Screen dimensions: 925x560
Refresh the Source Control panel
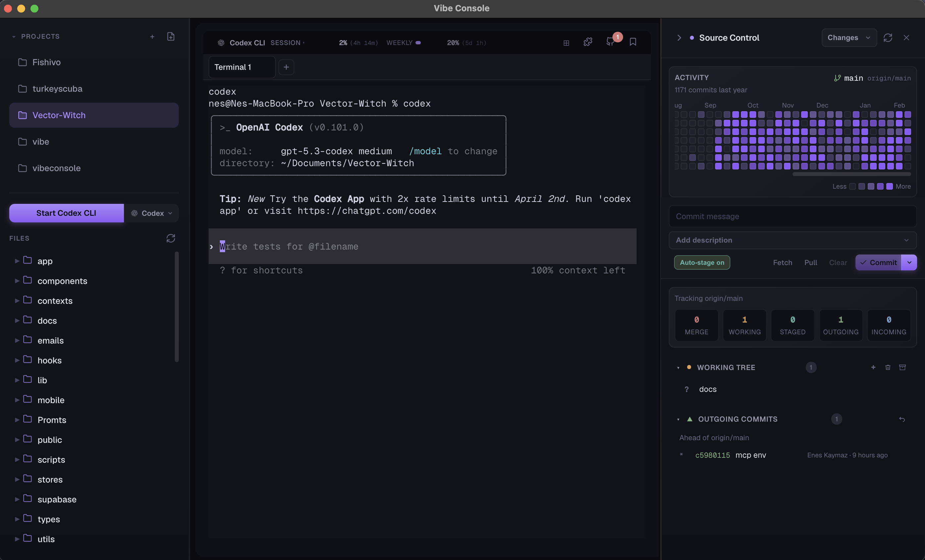pyautogui.click(x=888, y=37)
